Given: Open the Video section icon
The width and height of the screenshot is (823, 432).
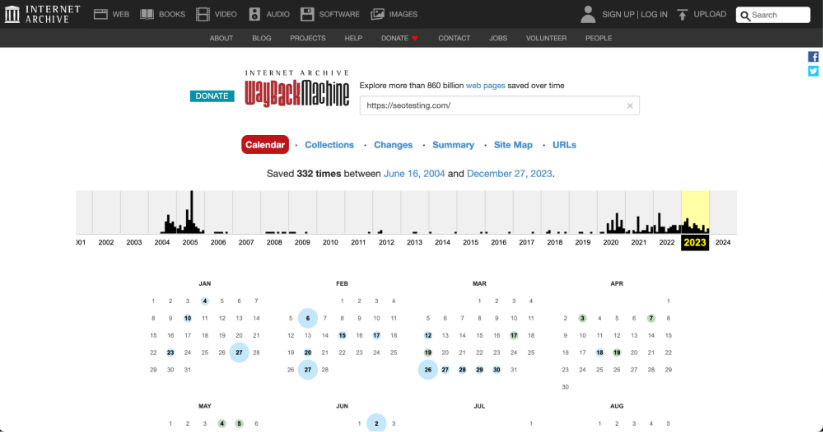Looking at the screenshot, I should (203, 14).
